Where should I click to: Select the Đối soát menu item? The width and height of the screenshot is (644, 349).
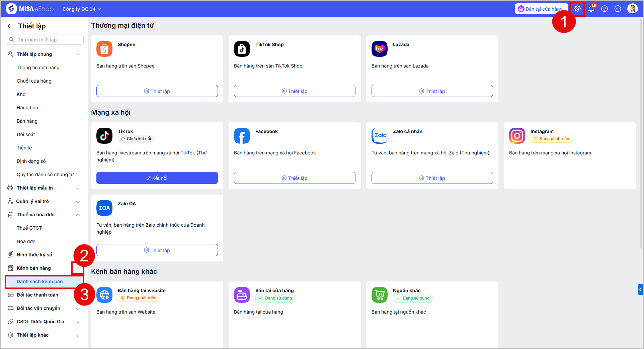coord(26,134)
